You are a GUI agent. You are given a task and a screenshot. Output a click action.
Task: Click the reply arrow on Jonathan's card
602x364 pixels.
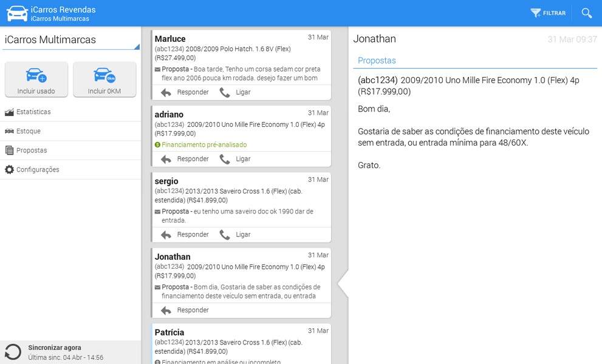tap(166, 310)
